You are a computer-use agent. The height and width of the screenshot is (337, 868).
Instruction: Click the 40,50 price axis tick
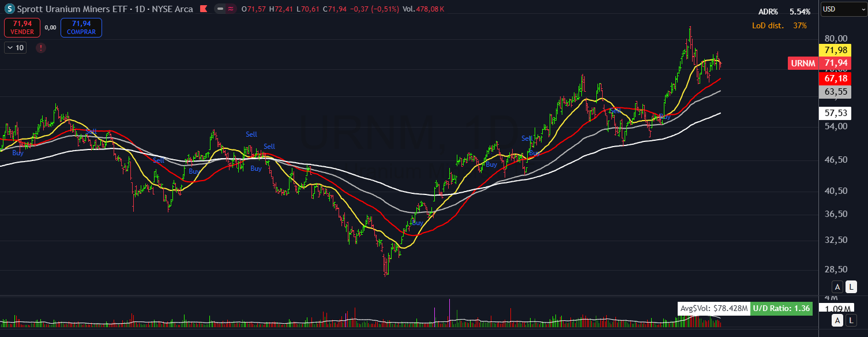coord(836,191)
